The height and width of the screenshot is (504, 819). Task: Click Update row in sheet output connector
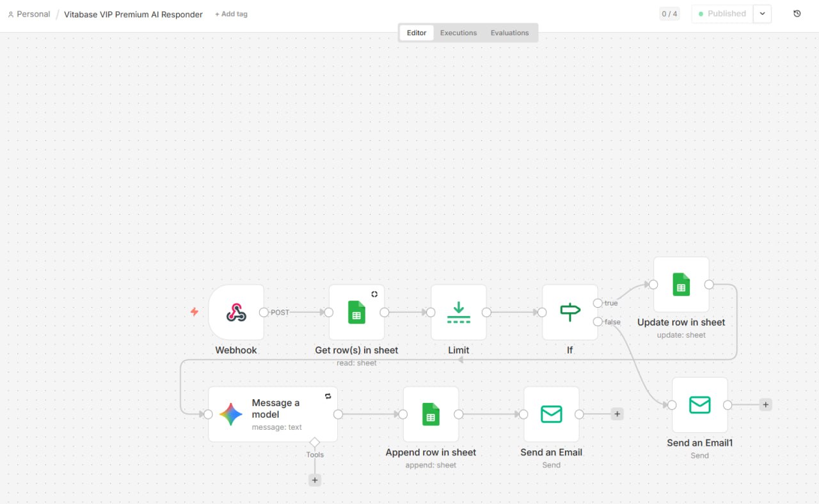[709, 285]
